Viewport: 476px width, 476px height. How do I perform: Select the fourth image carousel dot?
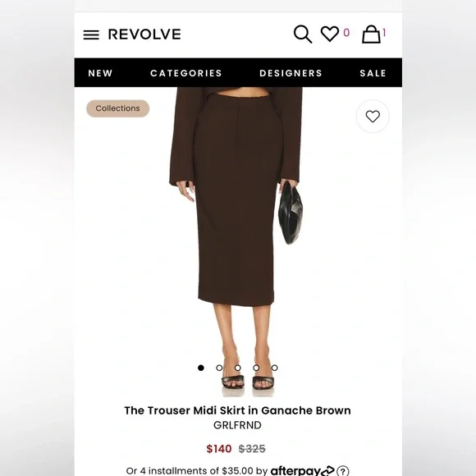coord(256,368)
